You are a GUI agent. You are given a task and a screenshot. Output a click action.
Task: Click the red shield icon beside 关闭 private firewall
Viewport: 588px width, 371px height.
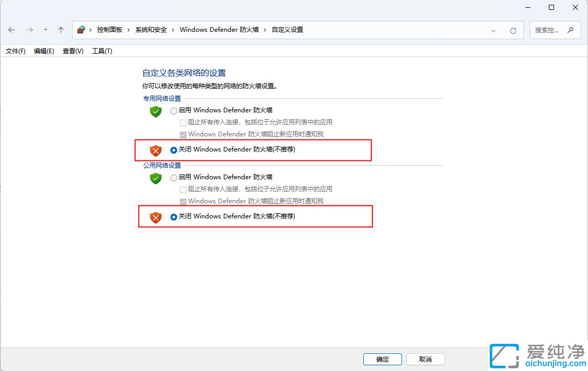point(155,150)
